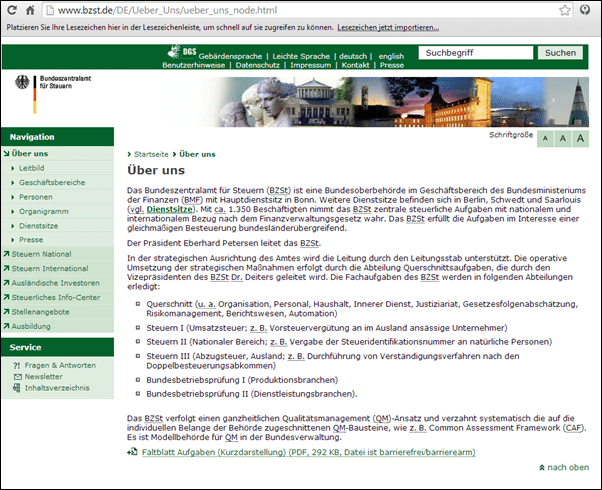The height and width of the screenshot is (490, 602).
Task: Open the Gebärdensprache link
Action: (x=230, y=56)
